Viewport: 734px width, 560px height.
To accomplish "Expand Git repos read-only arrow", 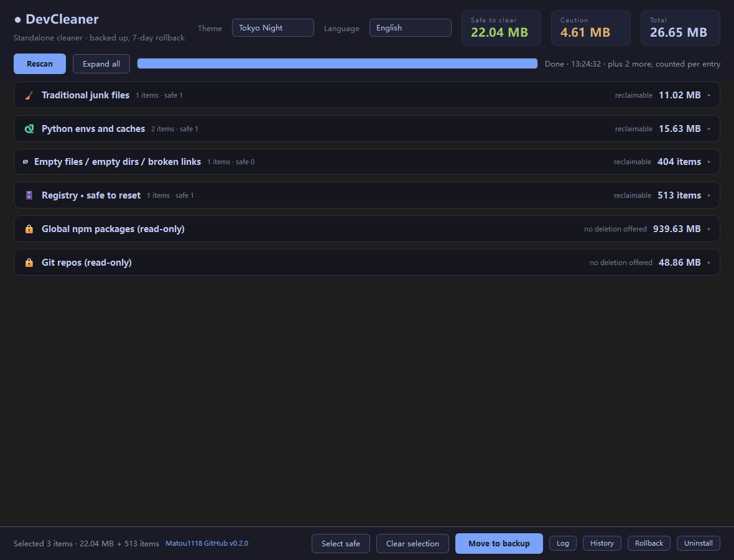I will [709, 263].
